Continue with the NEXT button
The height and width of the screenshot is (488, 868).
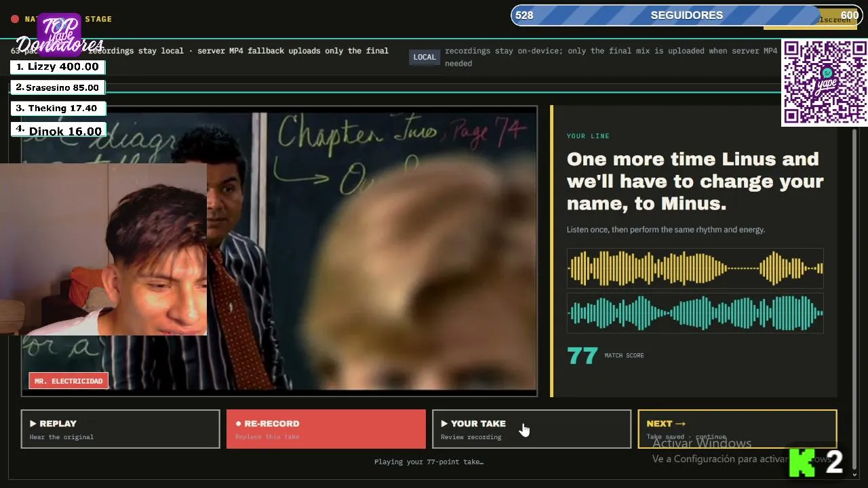click(x=737, y=429)
